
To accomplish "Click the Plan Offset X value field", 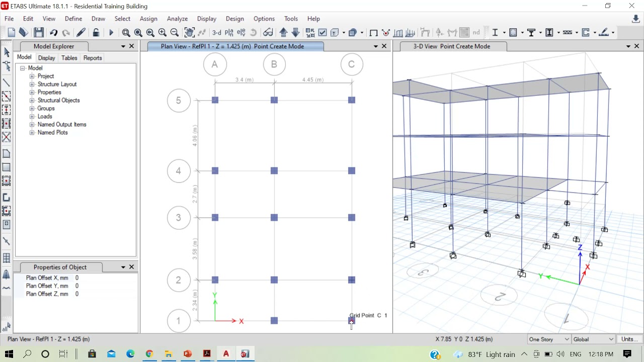I will click(x=106, y=278).
